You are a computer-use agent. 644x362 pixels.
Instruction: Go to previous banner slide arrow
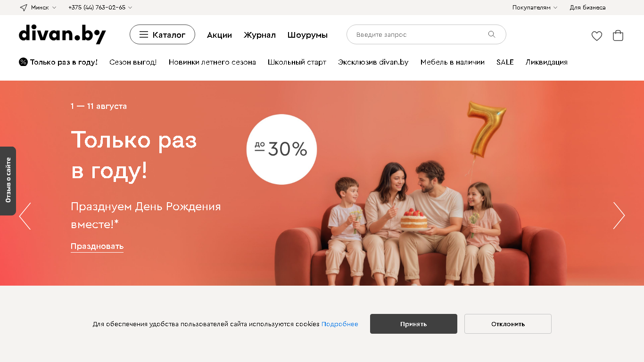pos(25,216)
